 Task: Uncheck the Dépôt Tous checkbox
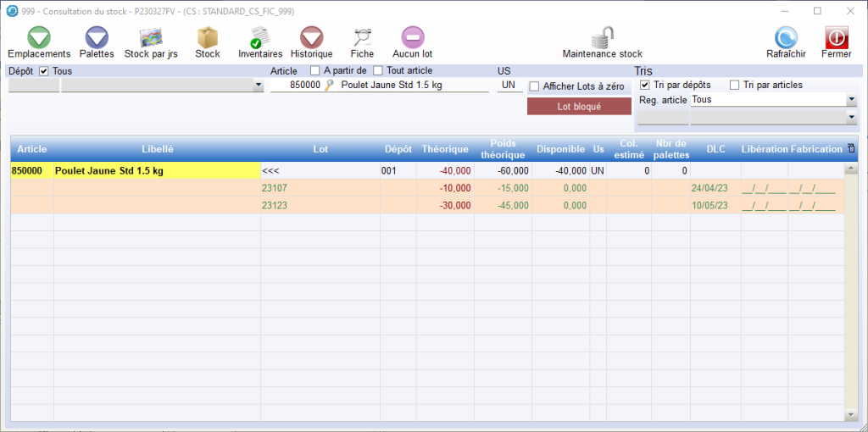45,71
